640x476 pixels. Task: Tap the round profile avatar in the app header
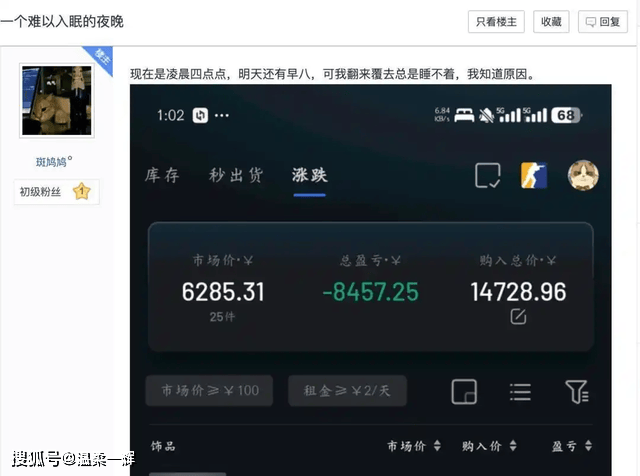(583, 176)
